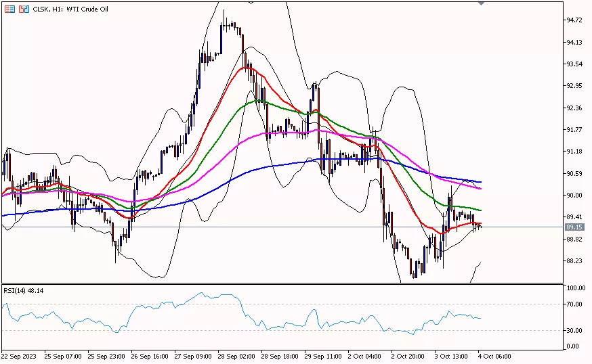Click the 30.00 level on RSI scale
592x364 pixels.
coord(576,331)
